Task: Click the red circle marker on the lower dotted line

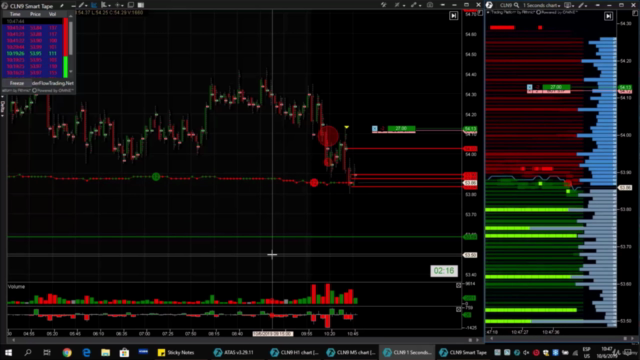Action: (314, 182)
